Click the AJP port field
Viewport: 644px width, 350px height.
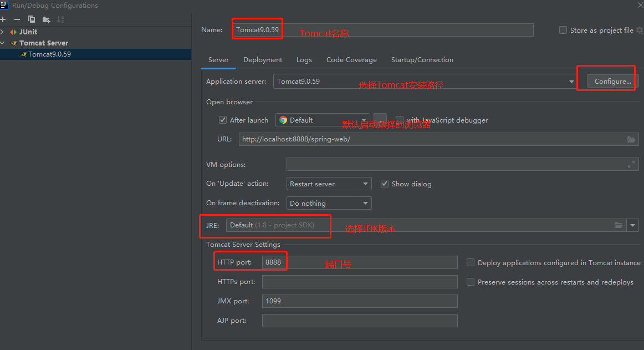360,321
